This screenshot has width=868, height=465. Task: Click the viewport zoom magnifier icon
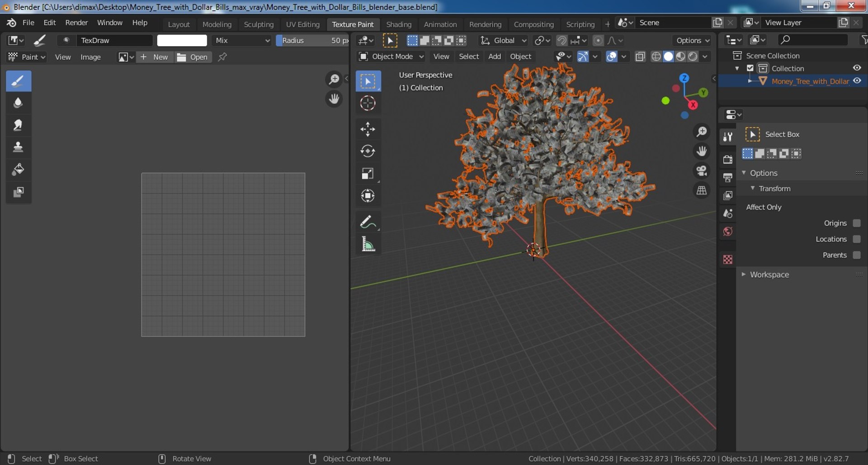coord(702,132)
